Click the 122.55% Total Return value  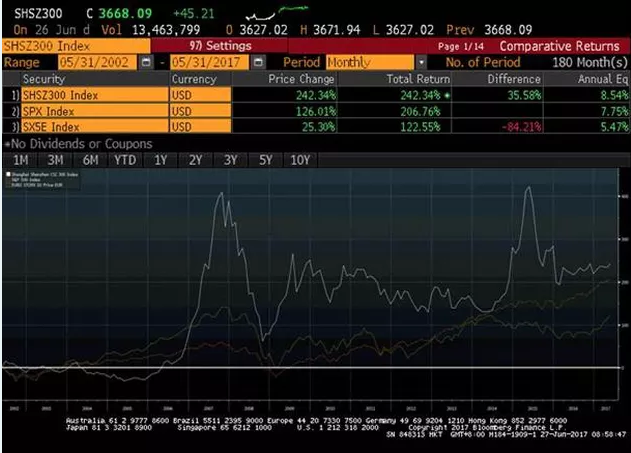(420, 127)
